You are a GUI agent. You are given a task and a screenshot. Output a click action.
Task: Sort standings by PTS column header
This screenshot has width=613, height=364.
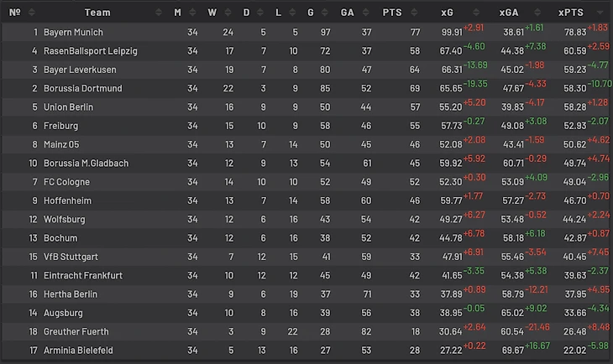click(391, 13)
